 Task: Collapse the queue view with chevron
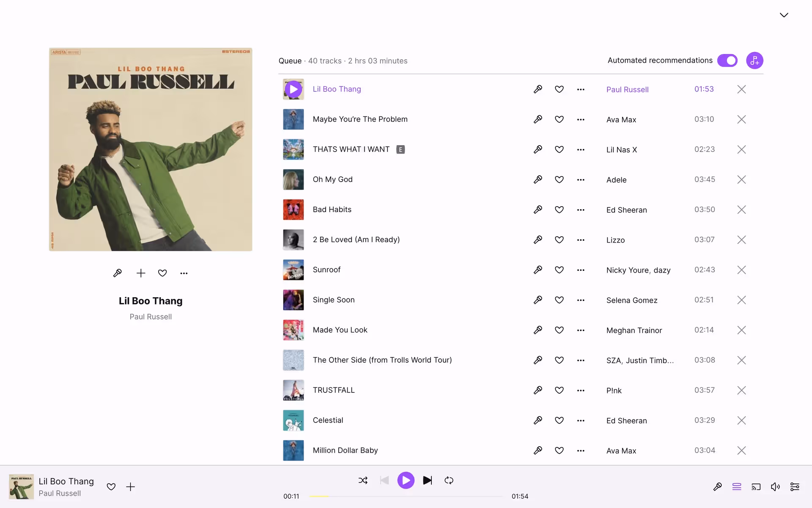[x=784, y=15]
